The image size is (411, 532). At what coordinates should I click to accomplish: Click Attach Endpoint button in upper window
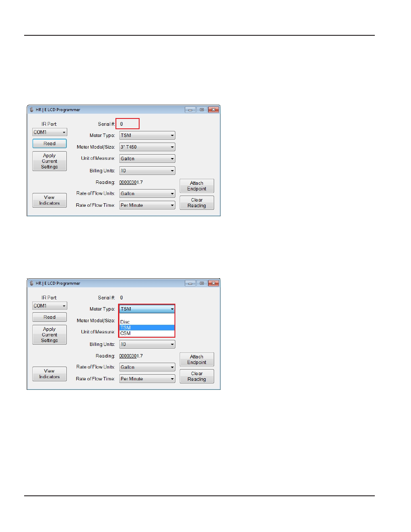(197, 186)
